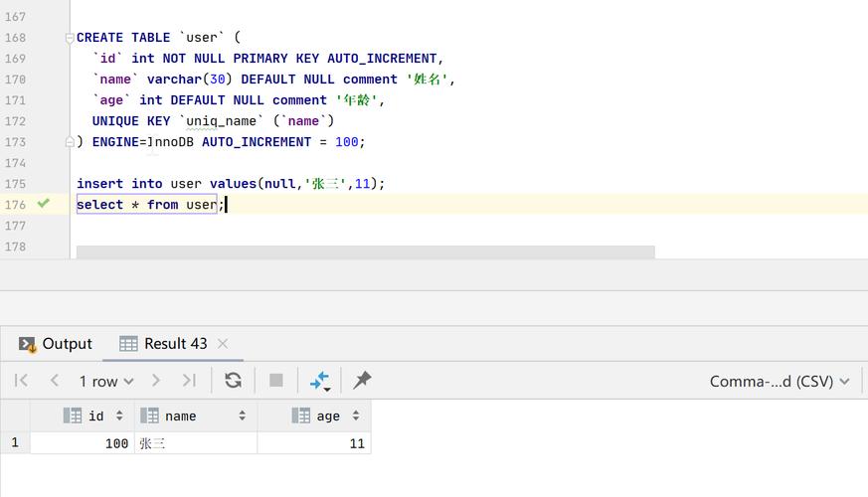Screen dimensions: 868x497
Task: Click the '年龄' comment string
Action: point(356,100)
